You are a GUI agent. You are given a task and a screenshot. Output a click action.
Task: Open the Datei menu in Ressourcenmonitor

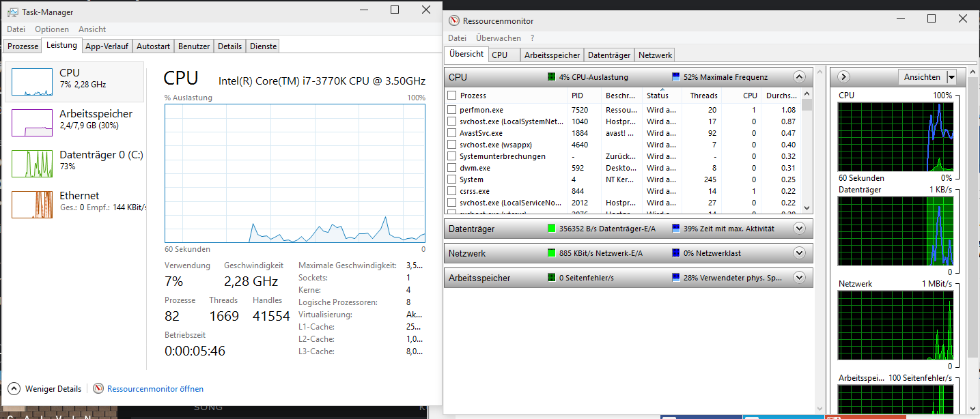(458, 38)
